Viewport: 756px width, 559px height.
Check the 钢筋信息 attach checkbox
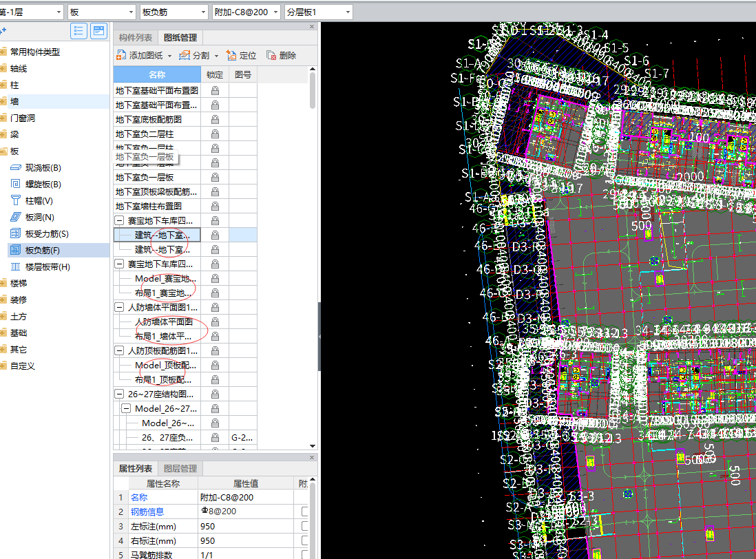pos(304,511)
